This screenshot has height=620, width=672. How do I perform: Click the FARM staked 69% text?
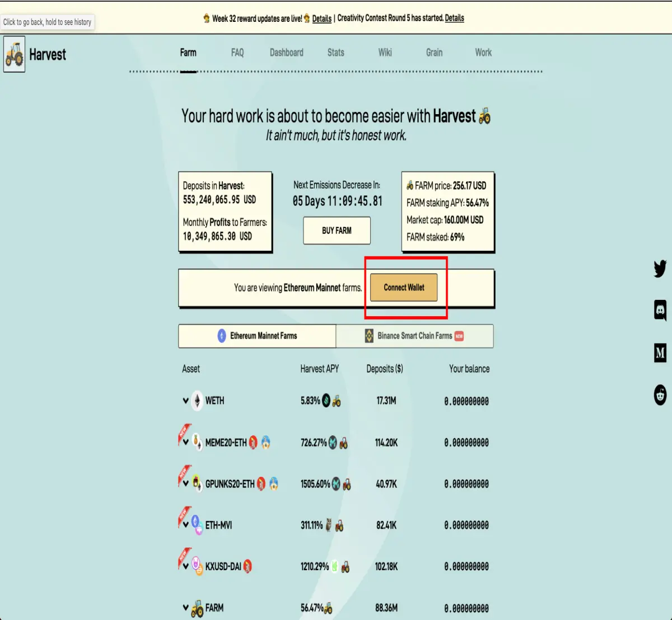[x=435, y=237]
